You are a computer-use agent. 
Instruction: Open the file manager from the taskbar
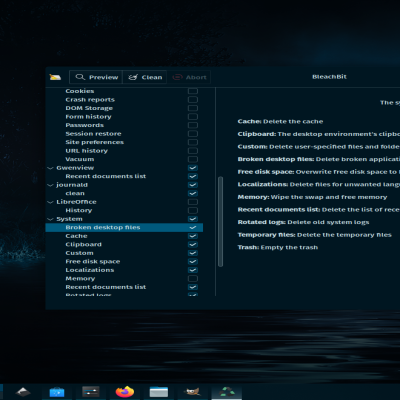(159, 392)
